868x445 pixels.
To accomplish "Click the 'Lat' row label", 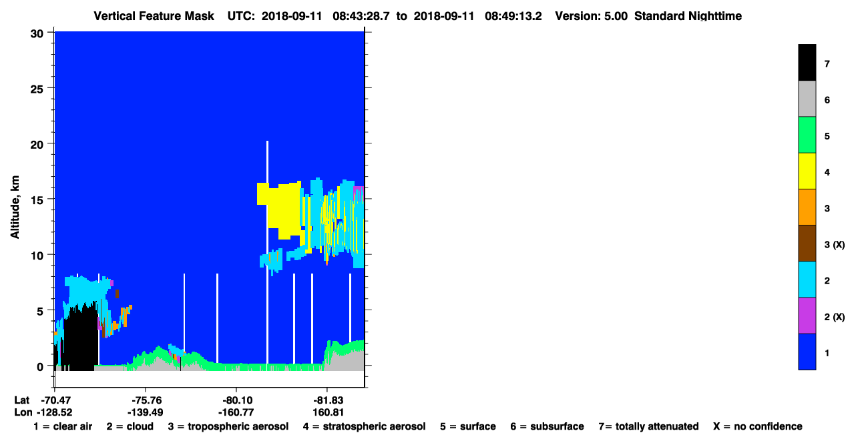I will coord(22,400).
